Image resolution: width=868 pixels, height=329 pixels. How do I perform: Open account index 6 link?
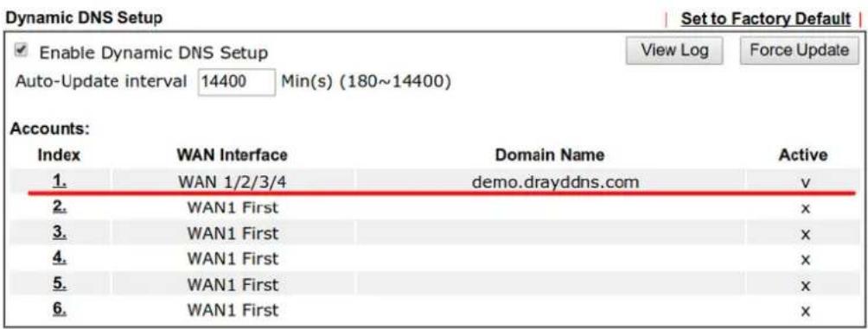coord(60,310)
